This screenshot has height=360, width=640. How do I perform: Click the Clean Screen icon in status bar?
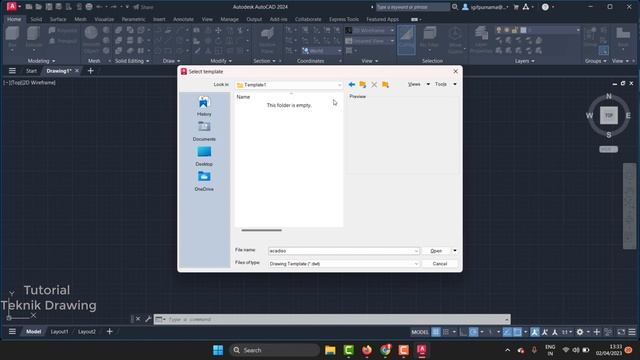(621, 332)
